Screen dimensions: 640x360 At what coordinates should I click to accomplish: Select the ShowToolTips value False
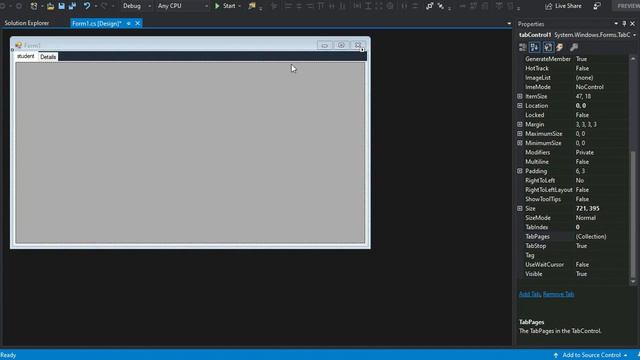[x=582, y=199]
